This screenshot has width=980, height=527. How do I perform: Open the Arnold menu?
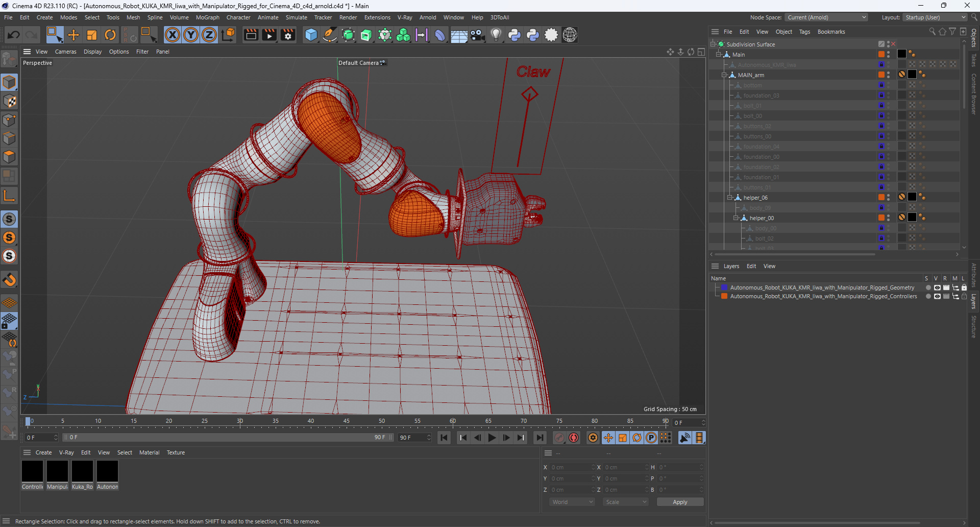coord(428,17)
